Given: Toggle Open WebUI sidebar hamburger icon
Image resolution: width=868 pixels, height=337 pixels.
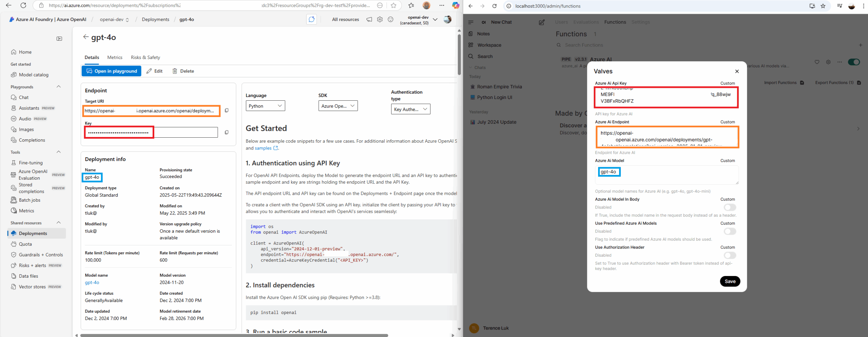Looking at the screenshot, I should (471, 22).
